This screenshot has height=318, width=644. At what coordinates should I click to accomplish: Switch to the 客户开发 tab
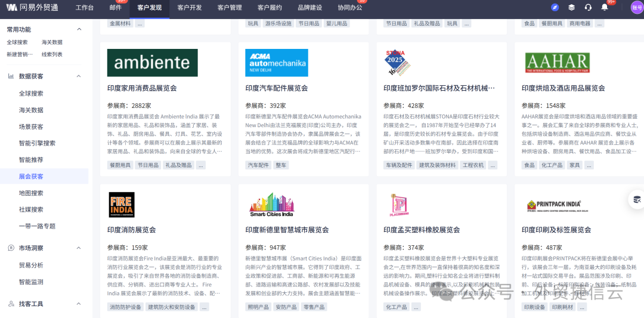(190, 7)
